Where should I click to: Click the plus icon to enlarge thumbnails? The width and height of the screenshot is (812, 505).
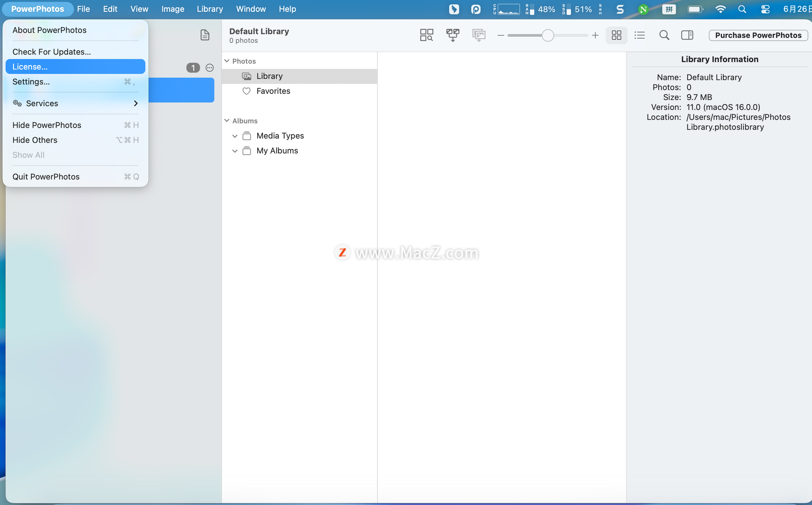click(595, 36)
